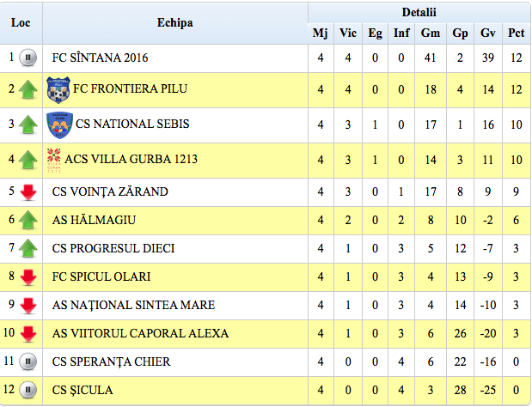Click the Loc column header
This screenshot has width=532, height=407.
pyautogui.click(x=21, y=23)
